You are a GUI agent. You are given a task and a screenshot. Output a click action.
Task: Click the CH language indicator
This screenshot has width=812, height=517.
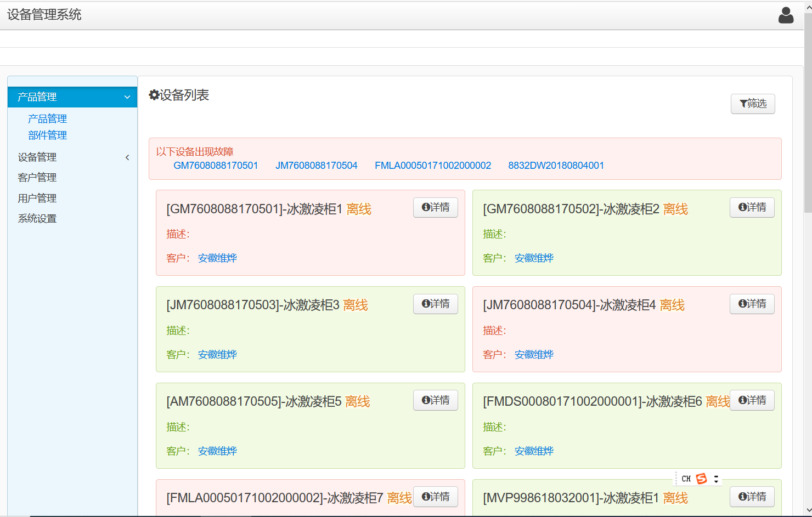(686, 479)
